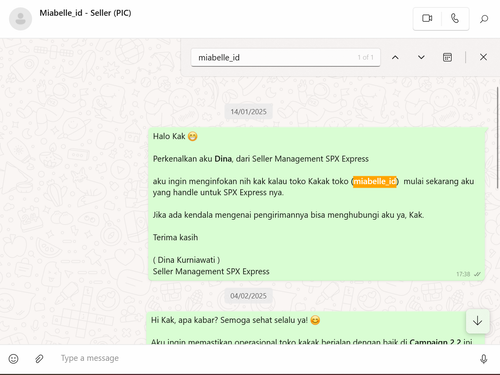Image resolution: width=500 pixels, height=375 pixels.
Task: Select the read receipt check marks
Action: 477,274
